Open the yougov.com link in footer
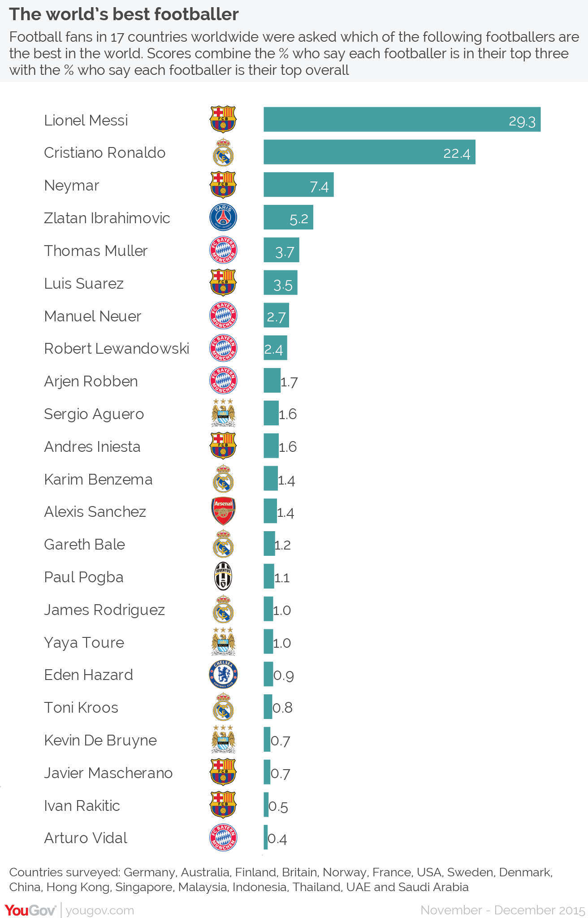Screen dimensions: 588x918 coord(100,910)
